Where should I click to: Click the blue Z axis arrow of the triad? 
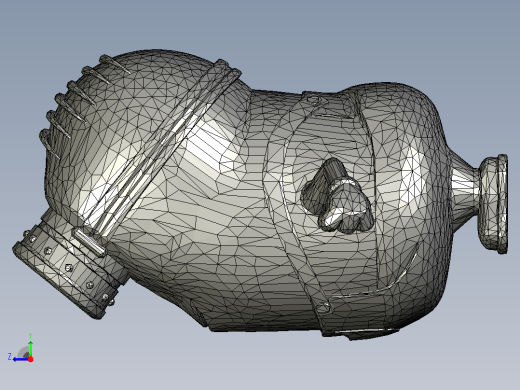coord(21,359)
